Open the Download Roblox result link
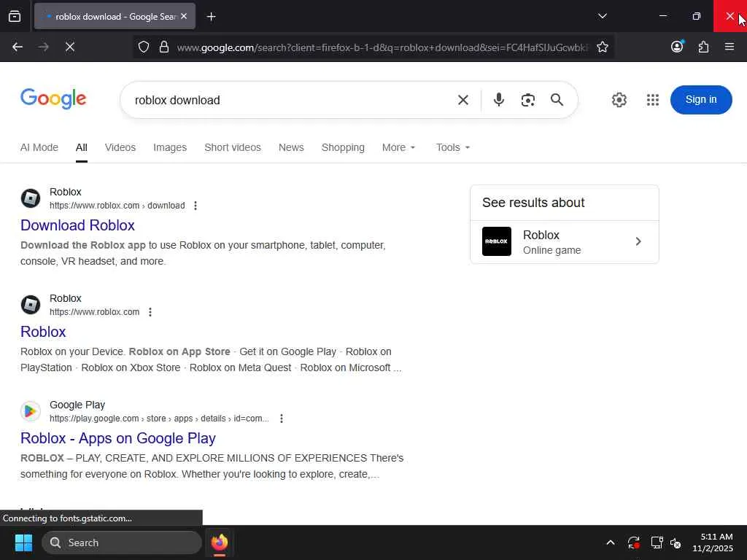747x560 pixels. point(77,225)
